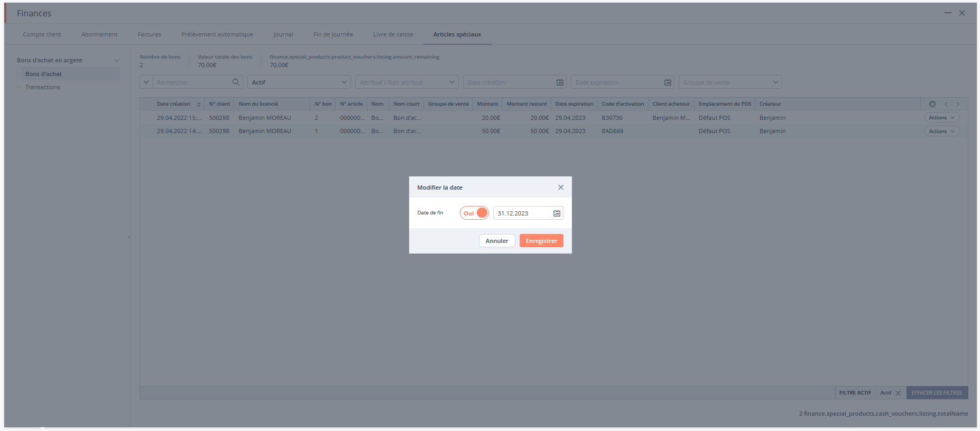Go to previous columns with left chevron

point(946,104)
